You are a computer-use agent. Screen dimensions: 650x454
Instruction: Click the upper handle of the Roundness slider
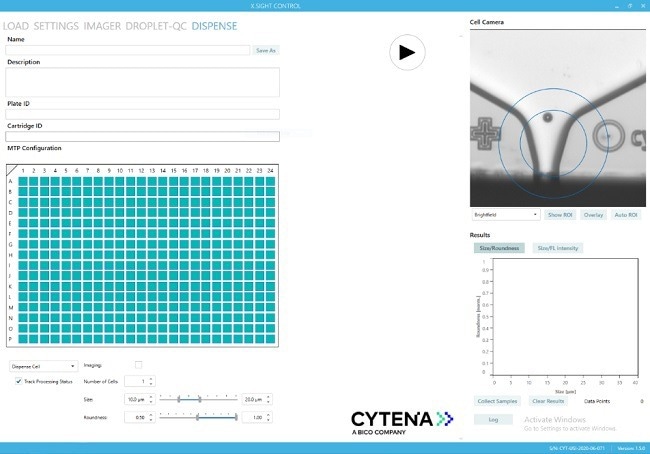[x=236, y=417]
